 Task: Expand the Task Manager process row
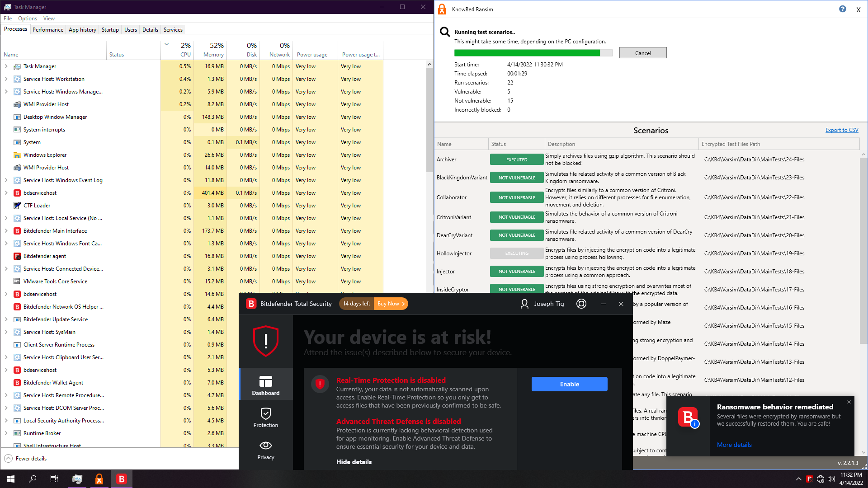coord(6,66)
